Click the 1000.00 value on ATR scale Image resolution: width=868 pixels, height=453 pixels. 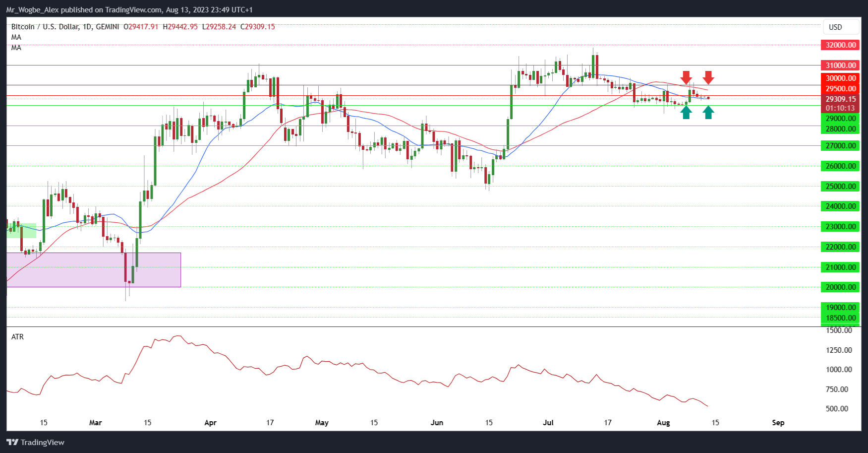tap(839, 370)
